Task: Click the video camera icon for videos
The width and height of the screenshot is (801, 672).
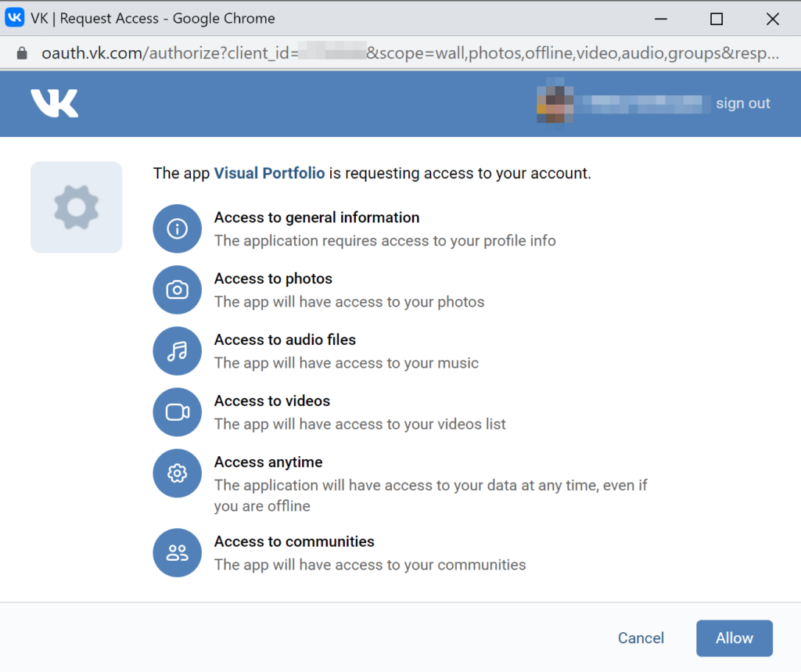Action: [178, 412]
